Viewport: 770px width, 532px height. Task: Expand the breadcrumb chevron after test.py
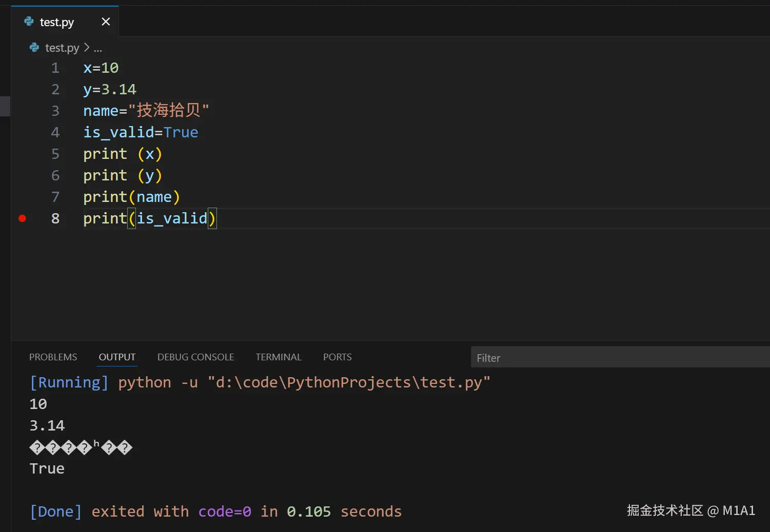click(x=87, y=48)
